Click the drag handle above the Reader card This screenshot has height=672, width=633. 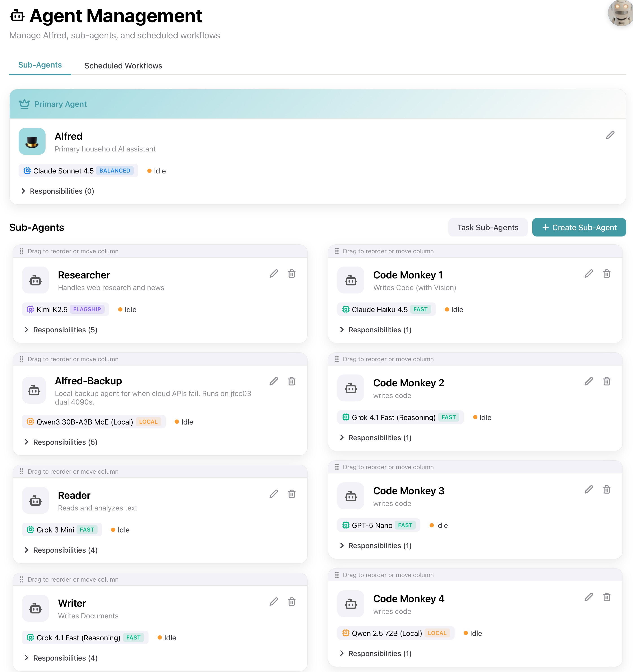pos(21,471)
